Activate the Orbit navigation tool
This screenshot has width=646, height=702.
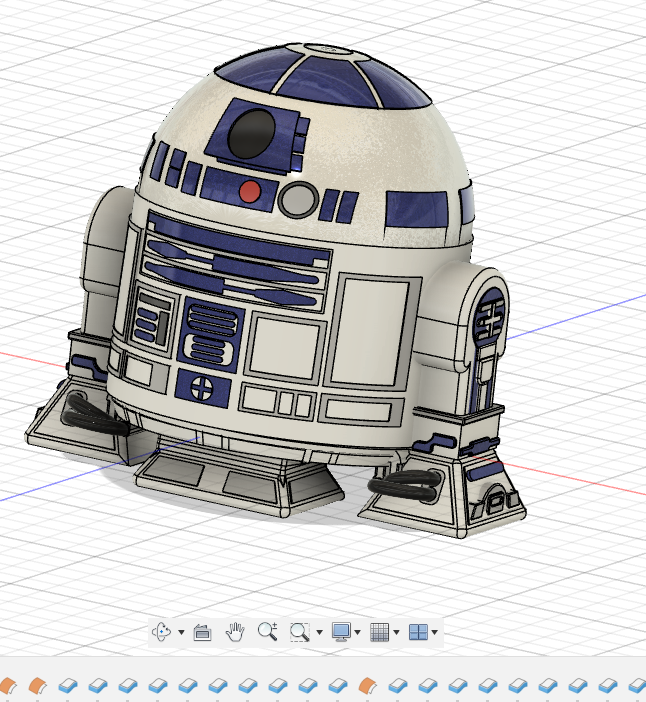162,632
